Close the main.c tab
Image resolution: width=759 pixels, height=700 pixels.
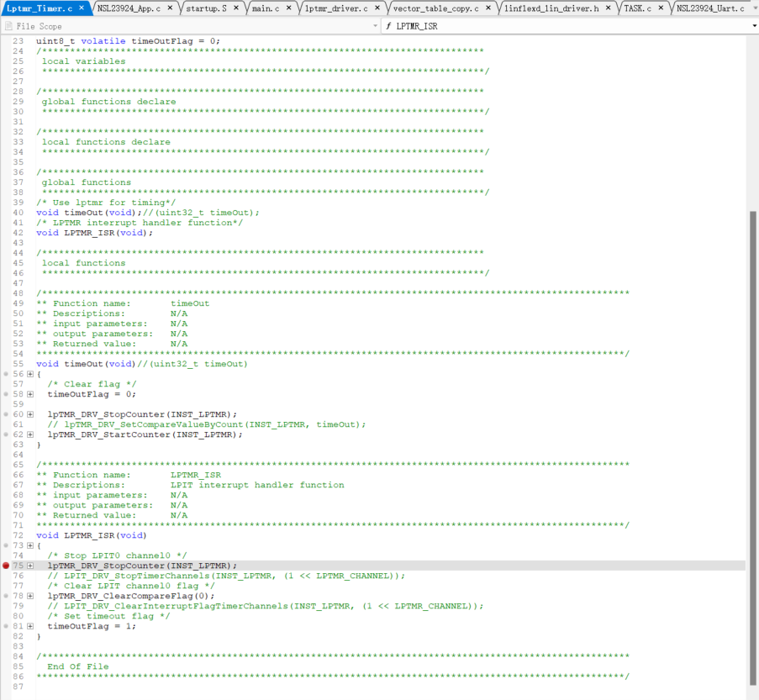click(x=289, y=8)
